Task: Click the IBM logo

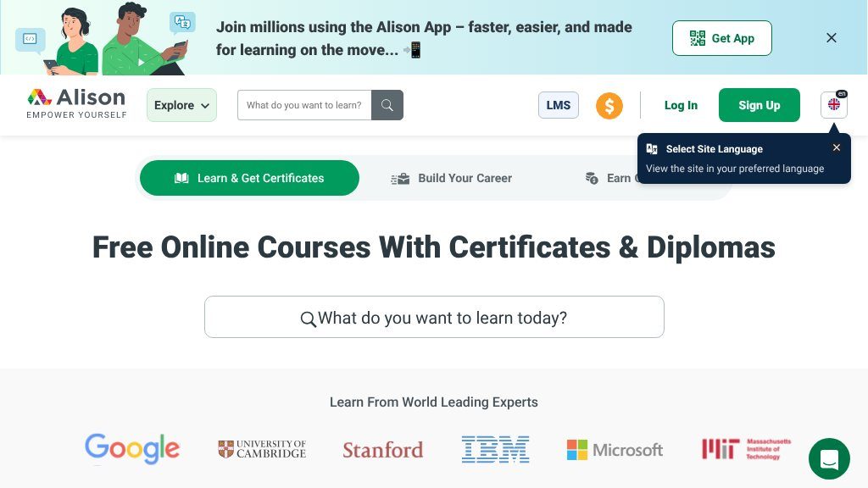Action: (x=495, y=449)
